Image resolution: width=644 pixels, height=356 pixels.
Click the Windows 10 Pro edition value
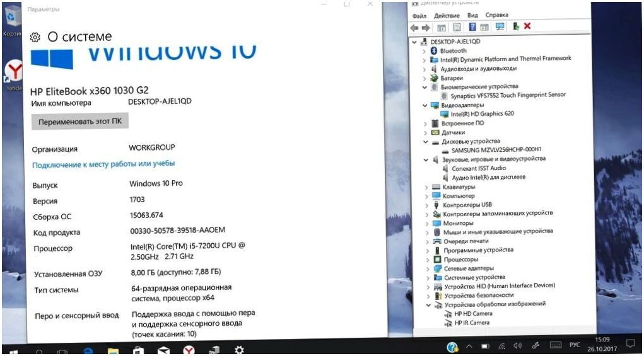point(156,183)
